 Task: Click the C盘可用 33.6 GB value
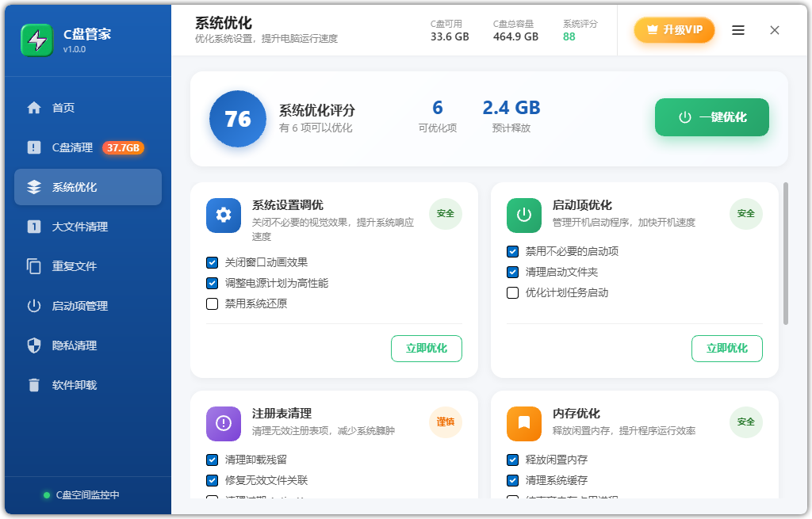[450, 36]
